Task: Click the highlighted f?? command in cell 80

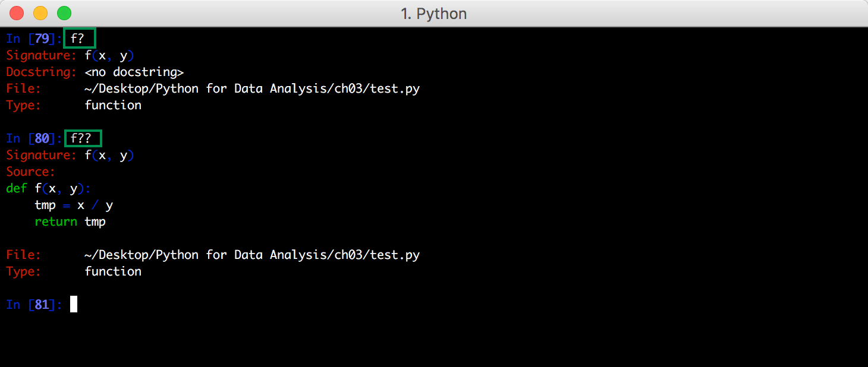Action: [x=82, y=138]
